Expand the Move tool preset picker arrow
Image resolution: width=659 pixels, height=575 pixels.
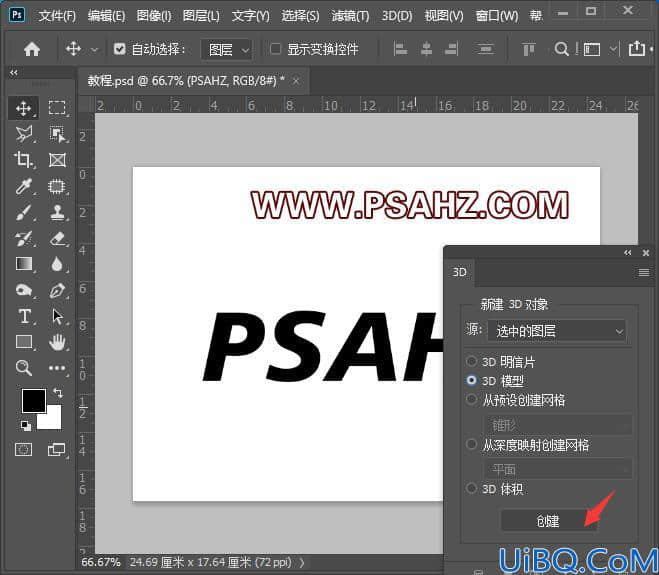[x=95, y=50]
